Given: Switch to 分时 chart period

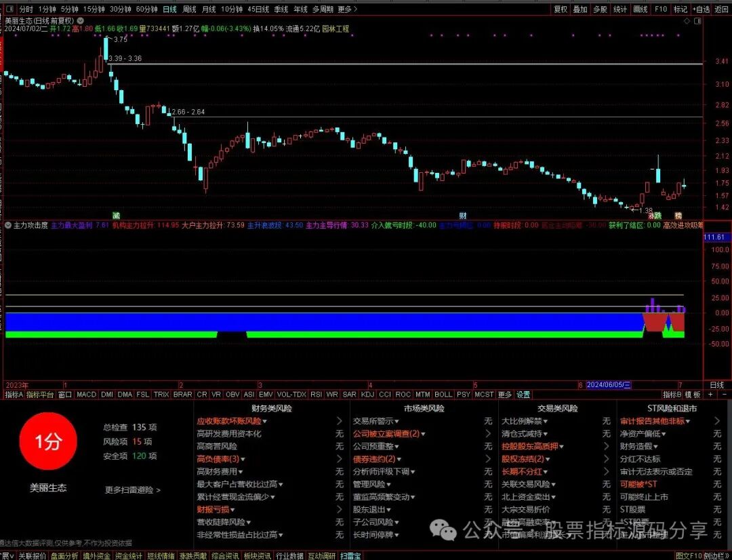Looking at the screenshot, I should [26, 9].
